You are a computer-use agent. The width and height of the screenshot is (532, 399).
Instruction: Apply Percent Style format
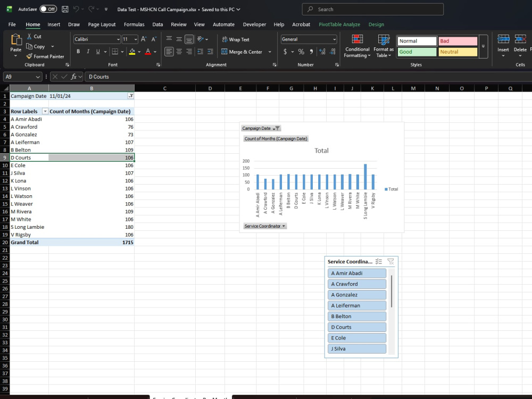(301, 52)
